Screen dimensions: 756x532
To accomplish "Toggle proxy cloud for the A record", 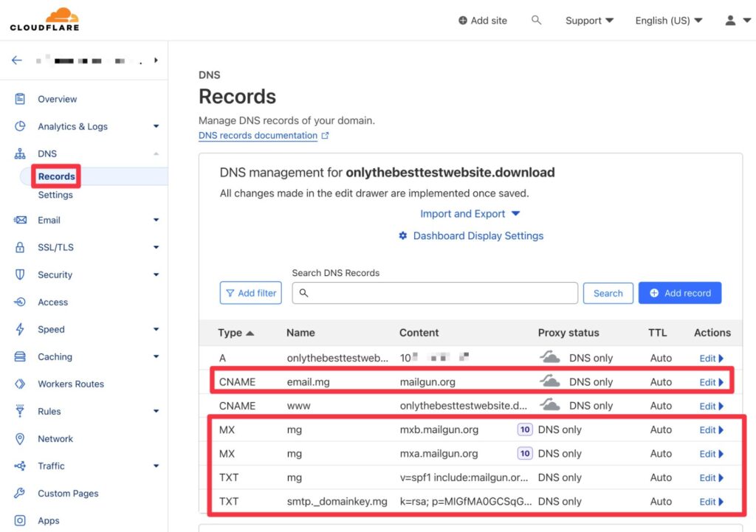I will coord(549,358).
